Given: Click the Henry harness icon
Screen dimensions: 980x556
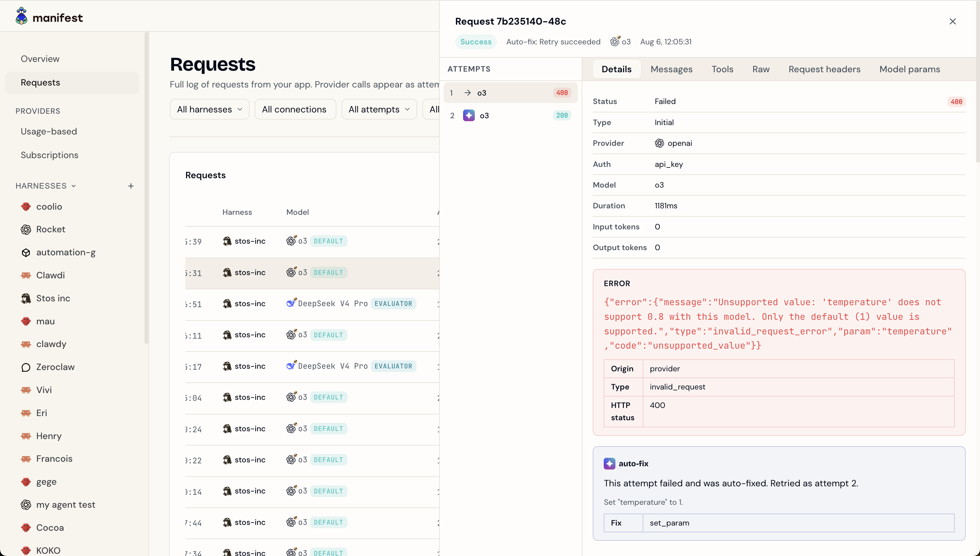Looking at the screenshot, I should pos(26,436).
